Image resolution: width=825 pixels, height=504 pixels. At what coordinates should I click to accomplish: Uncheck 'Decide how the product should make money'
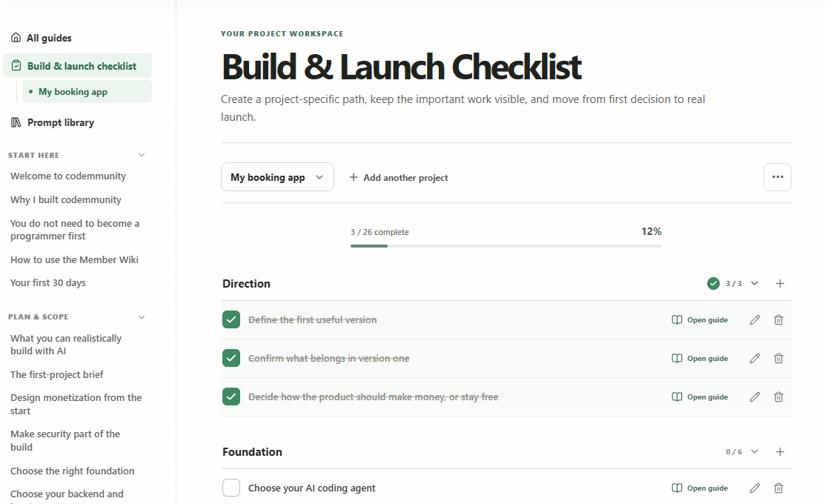pos(231,397)
